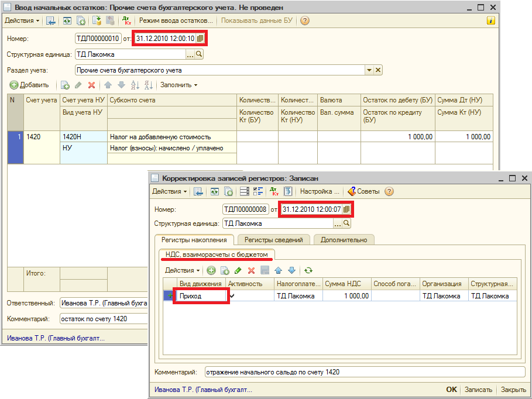Click the help question mark icon next to Советы
The image size is (532, 399).
tap(389, 191)
